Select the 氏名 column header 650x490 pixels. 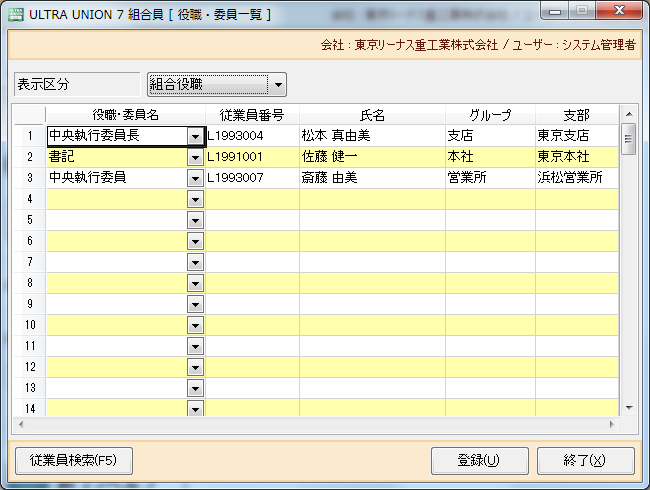pos(372,115)
